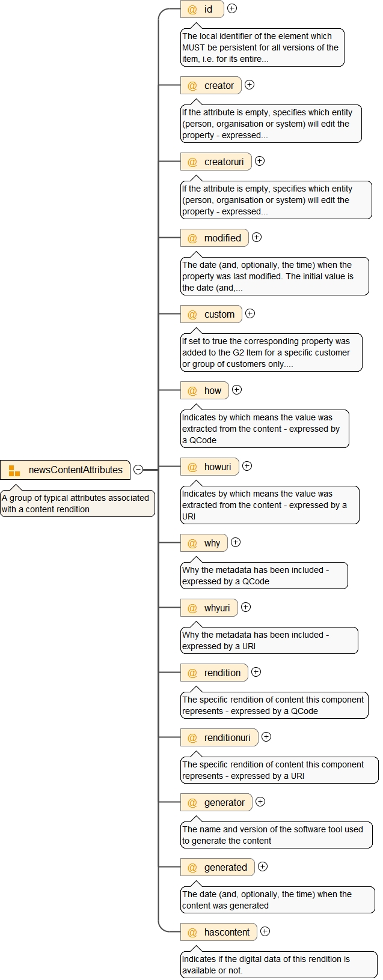The image size is (383, 980).
Task: Expand the generator attribute plus button
Action: tap(260, 802)
